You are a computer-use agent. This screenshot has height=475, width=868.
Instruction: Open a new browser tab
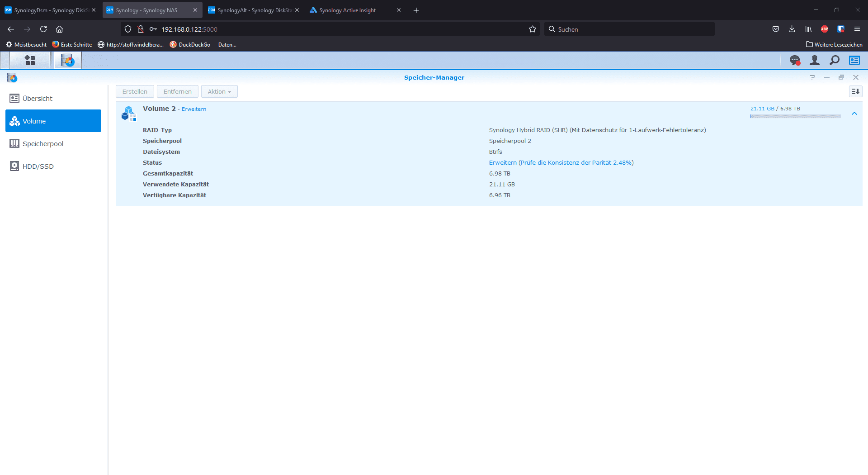tap(416, 10)
